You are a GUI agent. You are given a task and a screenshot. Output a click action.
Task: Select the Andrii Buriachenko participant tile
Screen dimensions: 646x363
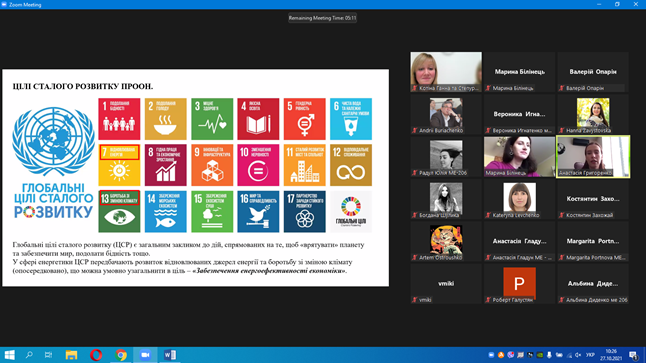tap(446, 114)
